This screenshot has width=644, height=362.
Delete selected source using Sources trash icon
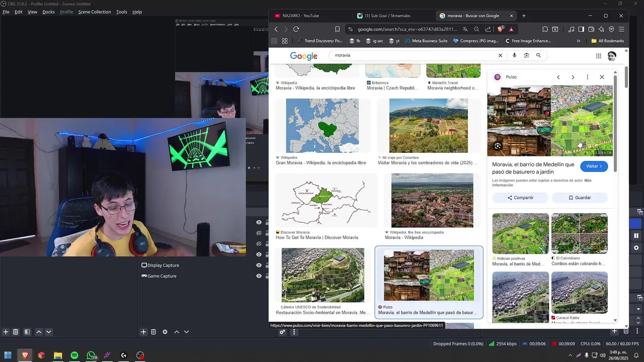coord(153,332)
